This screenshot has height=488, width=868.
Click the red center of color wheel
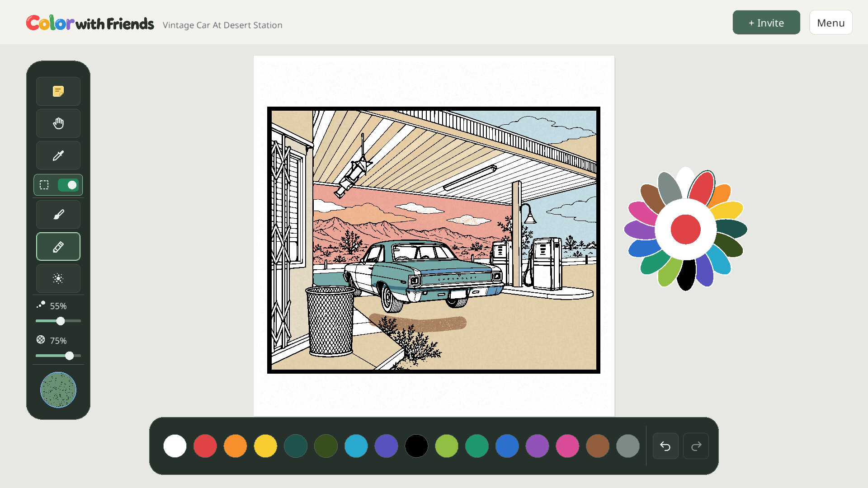coord(686,230)
